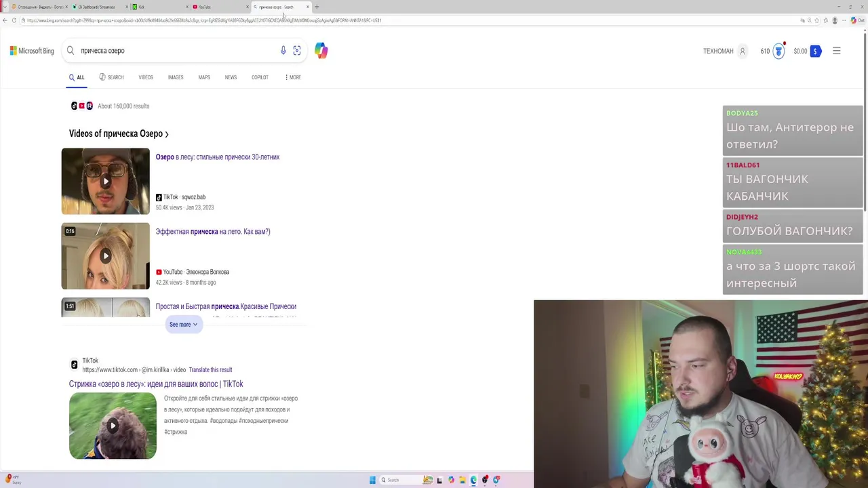Screen dimensions: 868x488
Task: Reload the page with the refresh icon
Action: tap(14, 20)
